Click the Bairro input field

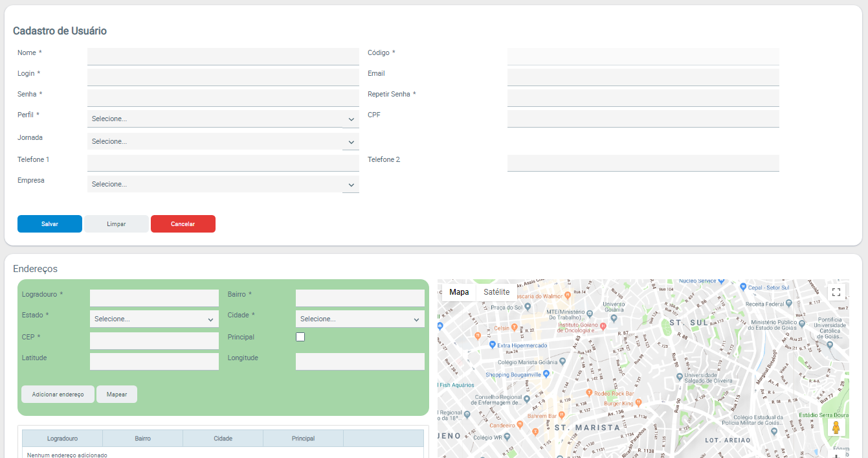coord(360,298)
